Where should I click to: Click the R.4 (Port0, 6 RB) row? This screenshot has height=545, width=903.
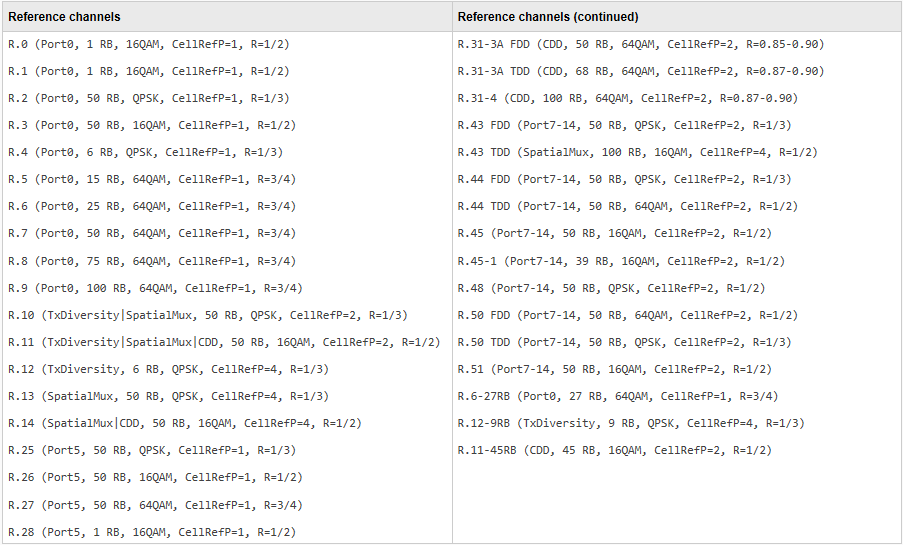[144, 152]
